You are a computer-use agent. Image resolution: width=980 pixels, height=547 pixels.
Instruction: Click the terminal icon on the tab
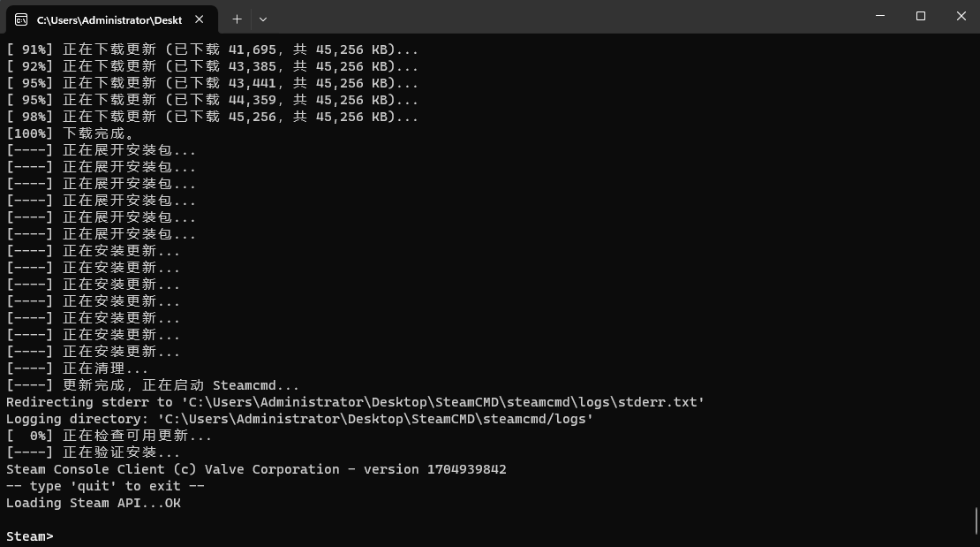point(21,19)
